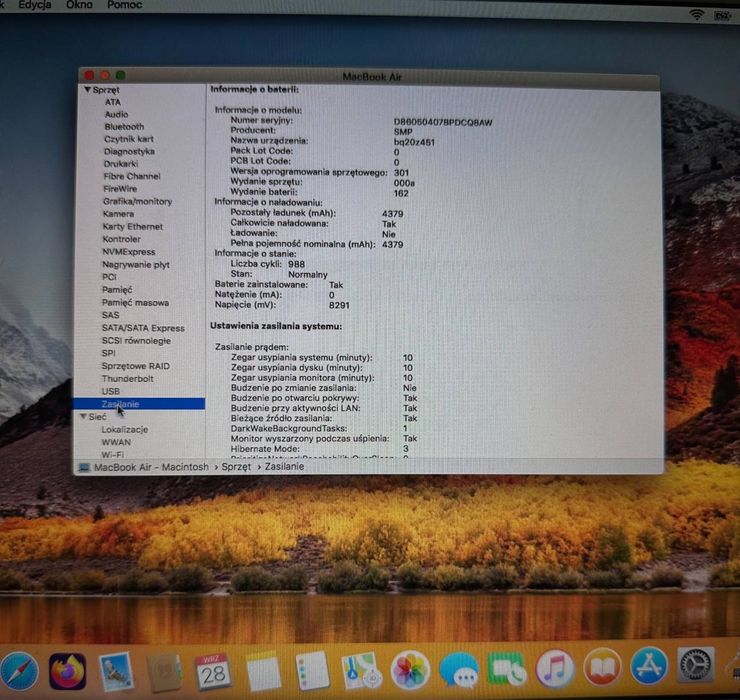The width and height of the screenshot is (740, 700).
Task: Launch App Store from the Dock
Action: (649, 666)
